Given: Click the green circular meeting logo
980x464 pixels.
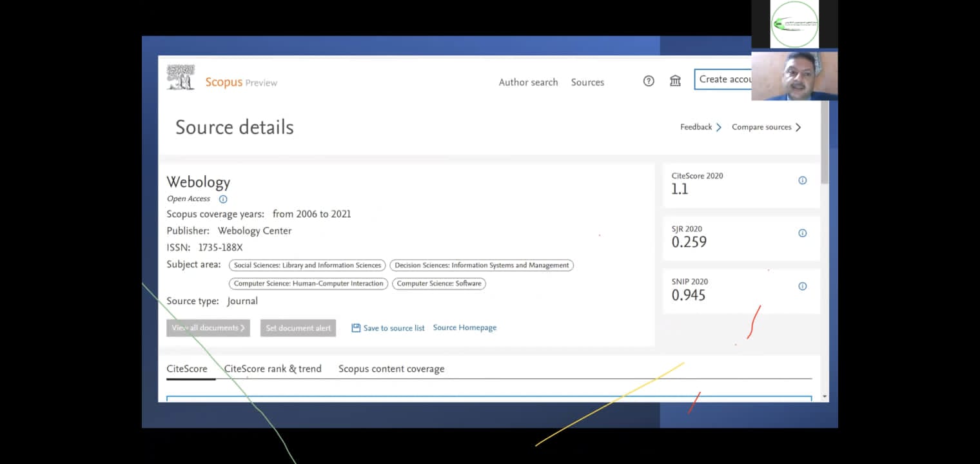Looking at the screenshot, I should pyautogui.click(x=794, y=24).
